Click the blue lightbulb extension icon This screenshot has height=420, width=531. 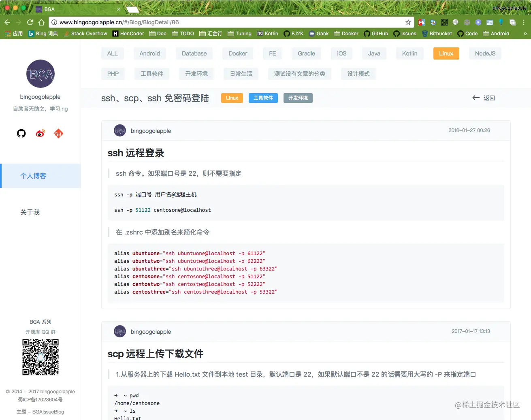501,22
